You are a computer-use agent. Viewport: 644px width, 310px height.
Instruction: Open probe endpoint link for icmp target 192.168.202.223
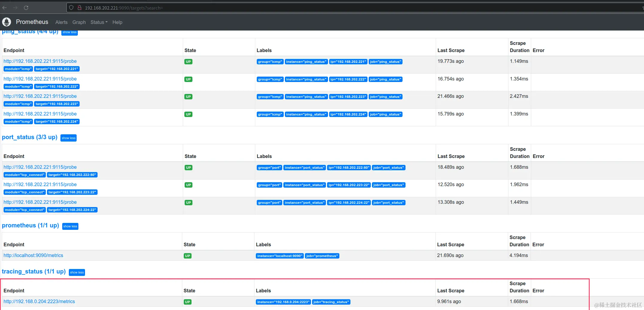tap(40, 96)
